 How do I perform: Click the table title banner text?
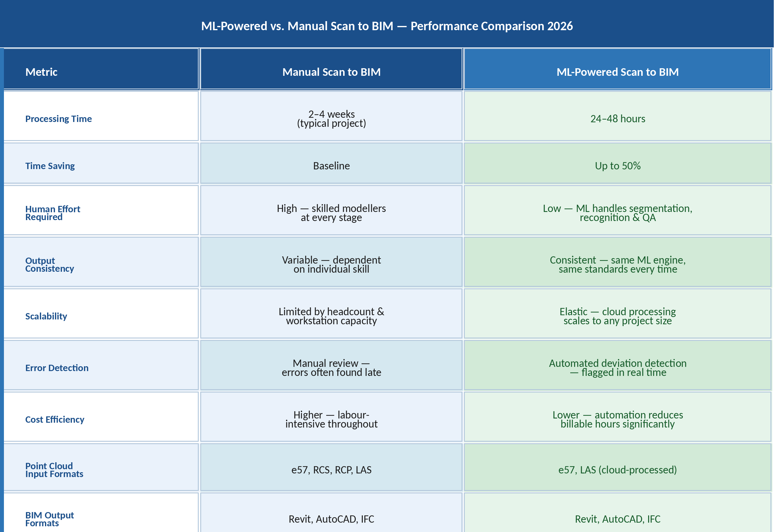[x=387, y=26]
